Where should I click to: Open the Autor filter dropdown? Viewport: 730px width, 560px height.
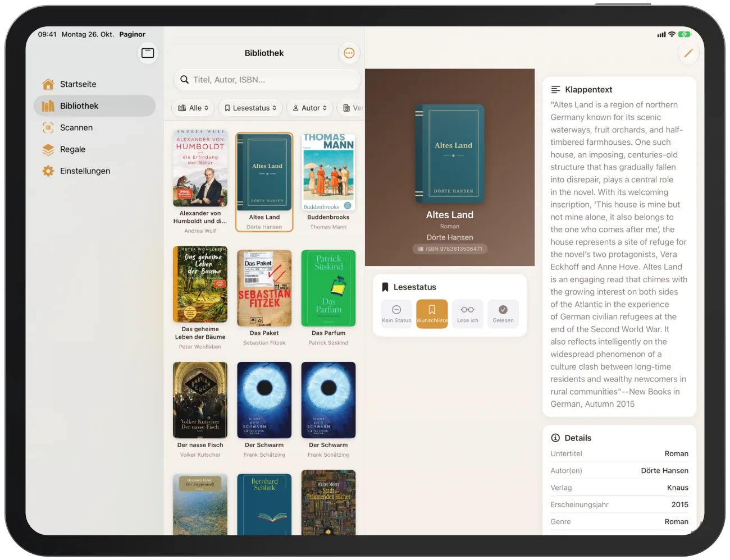click(310, 108)
